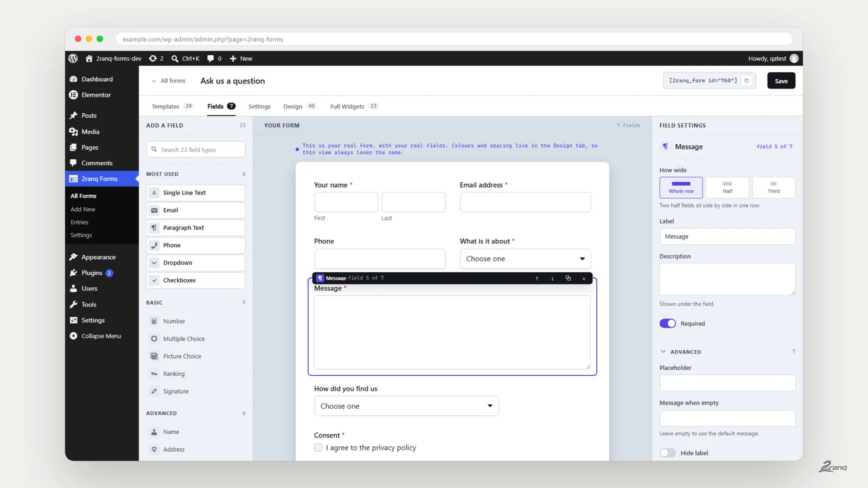Click the Label input containing Message
This screenshot has width=868, height=488.
[x=727, y=236]
